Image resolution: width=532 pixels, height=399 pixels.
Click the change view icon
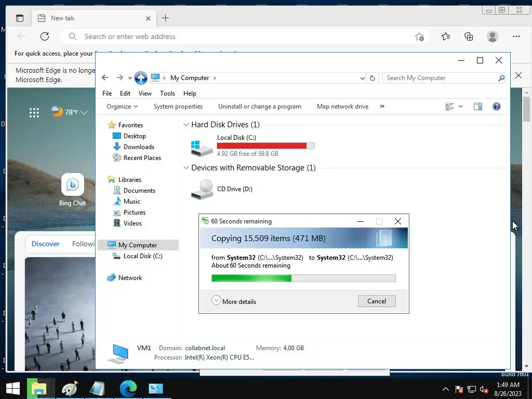pos(449,107)
